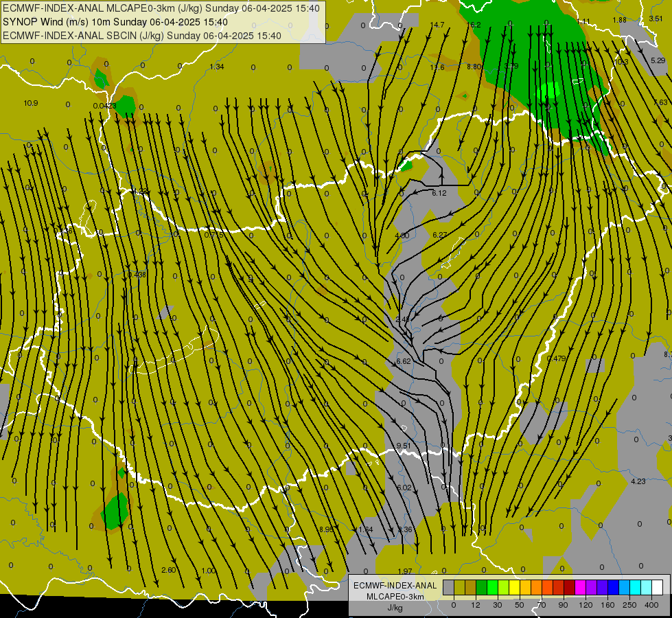The image size is (672, 618).
Task: Click the 14.7 value label
Action: point(437,25)
